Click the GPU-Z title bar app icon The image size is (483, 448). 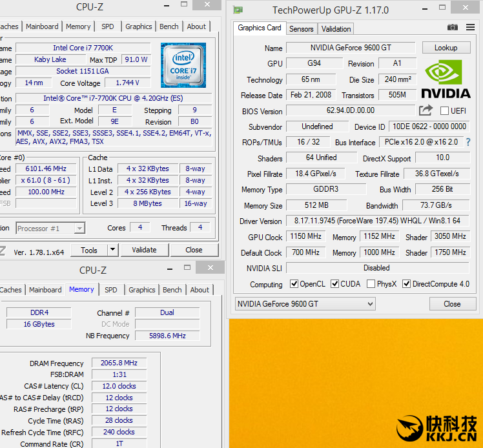point(239,10)
